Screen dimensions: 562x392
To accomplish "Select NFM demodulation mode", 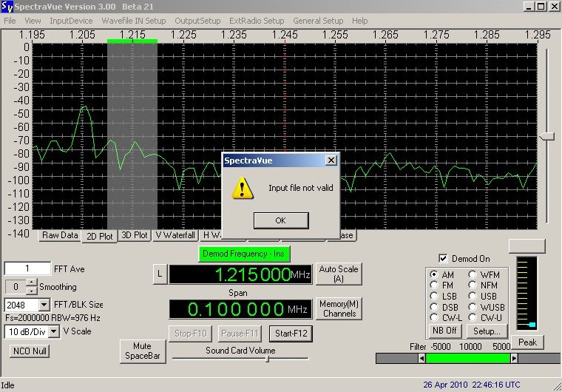I will point(473,285).
